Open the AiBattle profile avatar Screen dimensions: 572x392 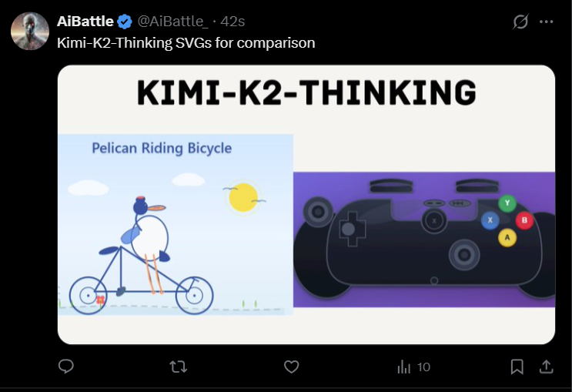(x=31, y=32)
